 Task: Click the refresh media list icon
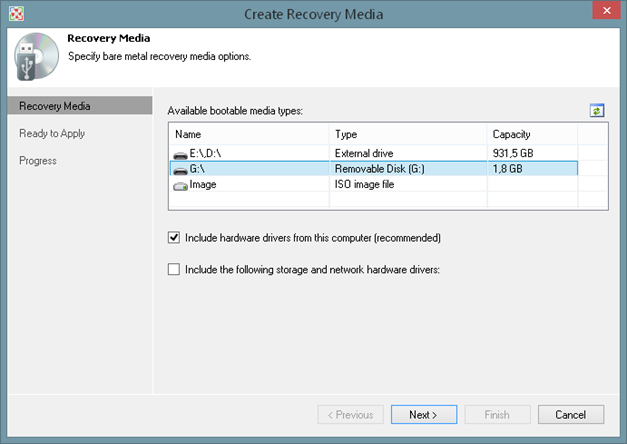point(597,110)
